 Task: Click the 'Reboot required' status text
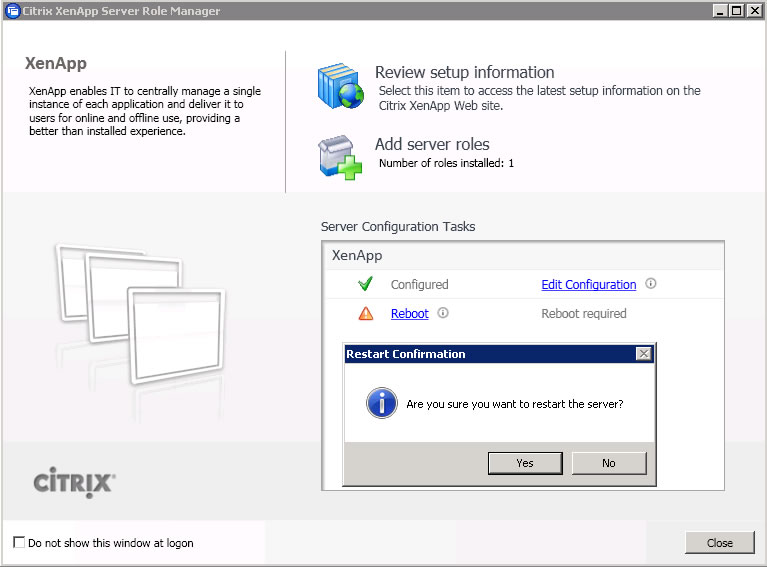(584, 314)
